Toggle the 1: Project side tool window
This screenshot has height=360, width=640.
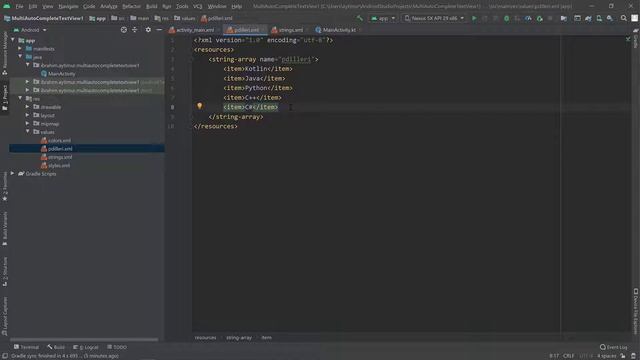tap(4, 97)
